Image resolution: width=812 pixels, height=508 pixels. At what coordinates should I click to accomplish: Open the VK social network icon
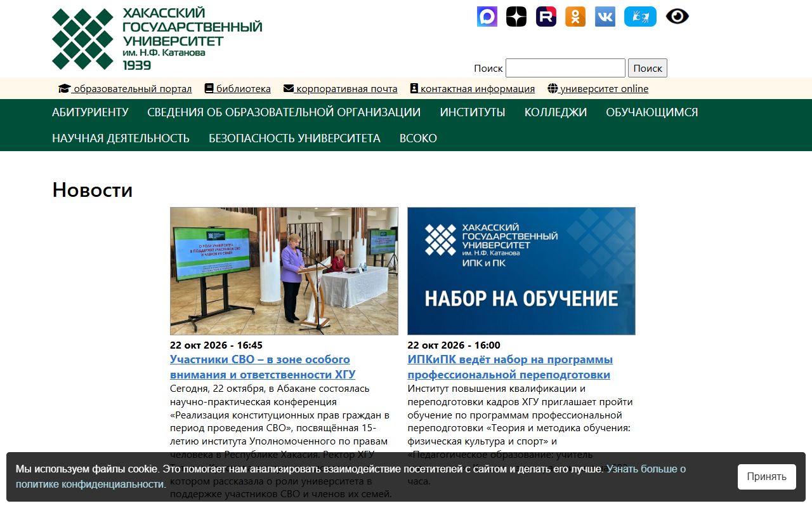coord(605,17)
